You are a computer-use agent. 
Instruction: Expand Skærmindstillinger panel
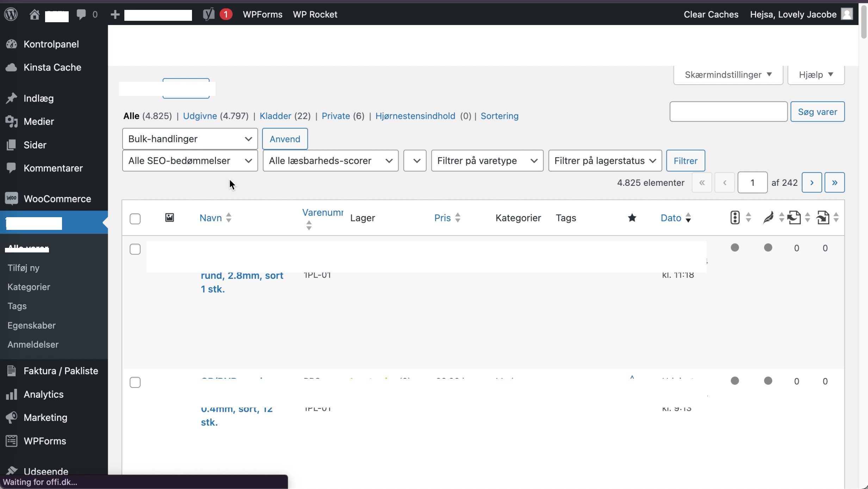(x=728, y=75)
